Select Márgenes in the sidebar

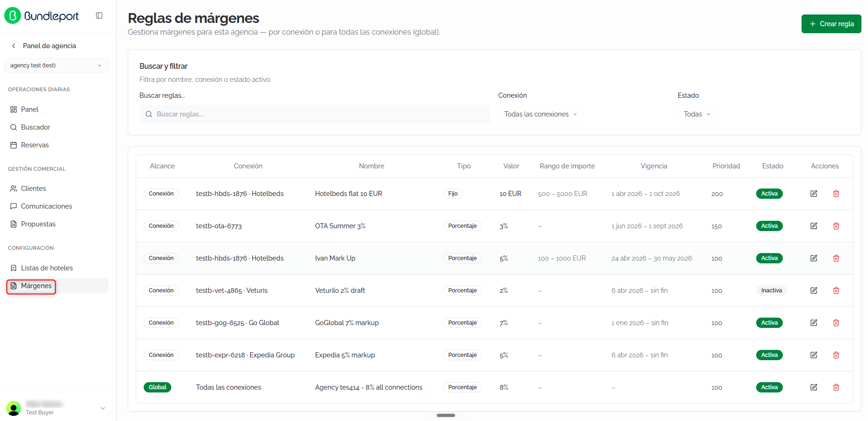[x=56, y=286]
